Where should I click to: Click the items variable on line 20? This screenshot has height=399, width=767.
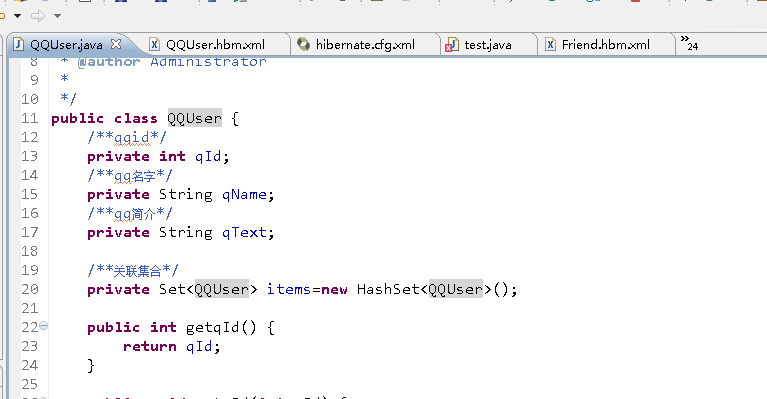pyautogui.click(x=289, y=289)
